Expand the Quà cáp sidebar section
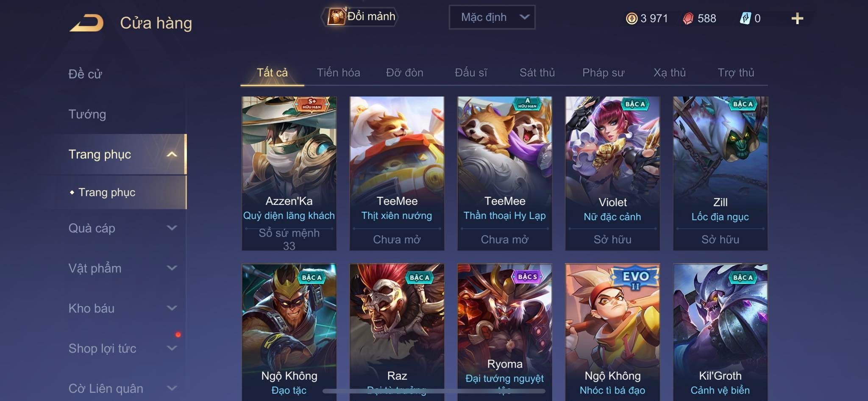The height and width of the screenshot is (401, 868). [x=122, y=228]
